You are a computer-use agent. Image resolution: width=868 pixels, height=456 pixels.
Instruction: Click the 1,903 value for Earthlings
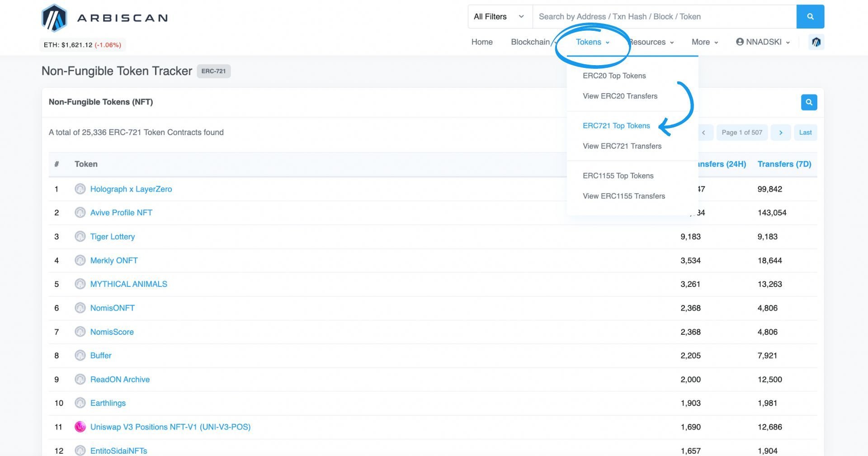691,403
